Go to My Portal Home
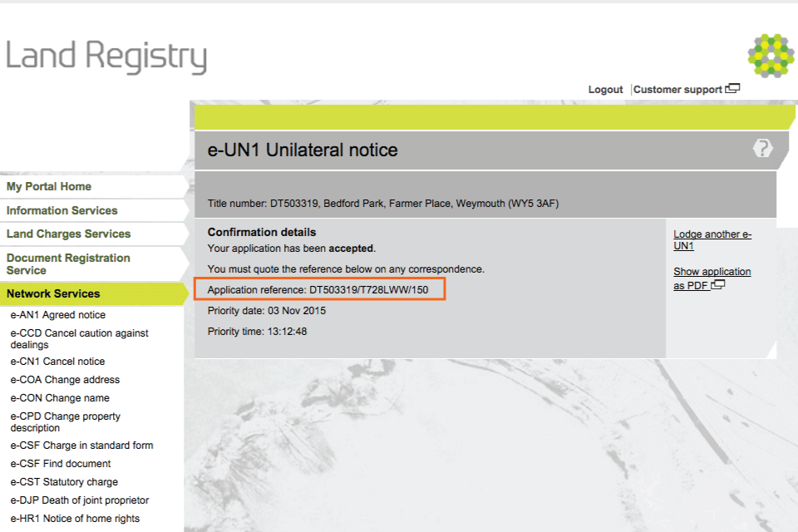The image size is (798, 532). [x=49, y=187]
